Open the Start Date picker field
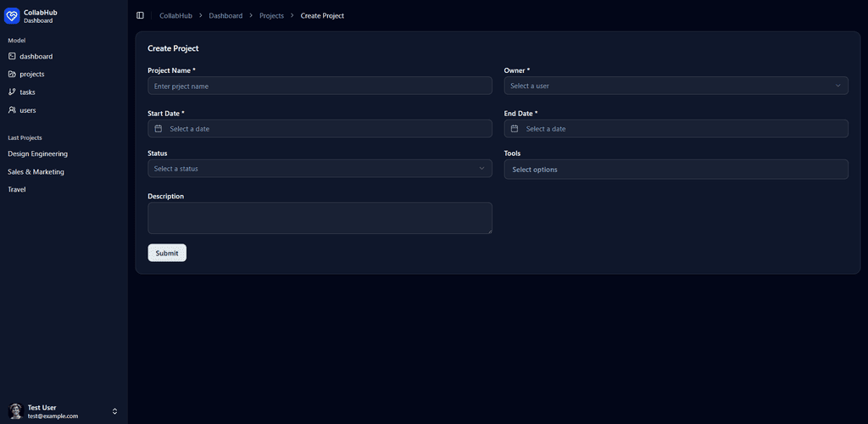This screenshot has width=868, height=424. pyautogui.click(x=320, y=128)
